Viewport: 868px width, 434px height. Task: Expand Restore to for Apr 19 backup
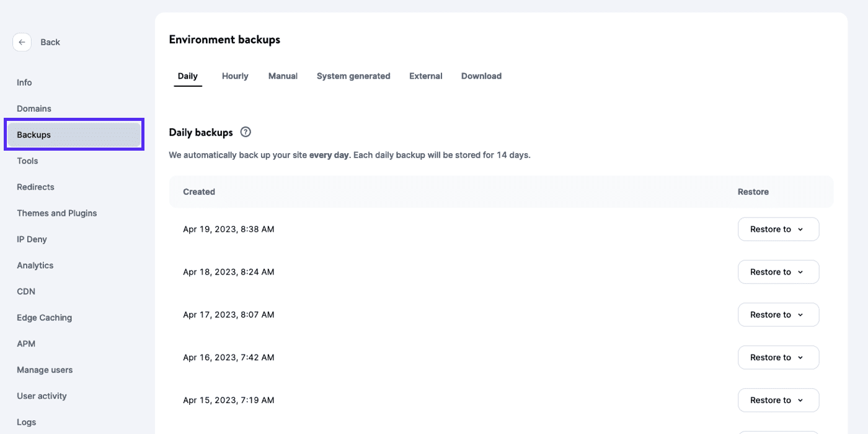778,229
